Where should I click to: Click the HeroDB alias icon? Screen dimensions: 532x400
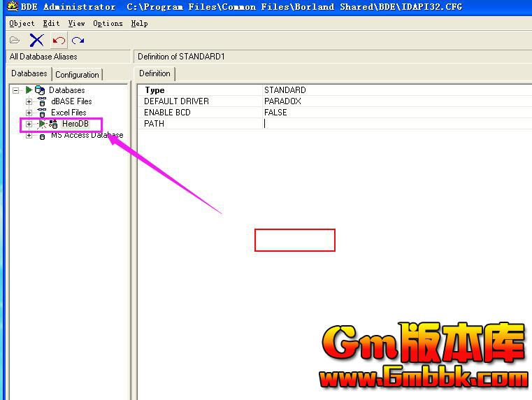[53, 124]
